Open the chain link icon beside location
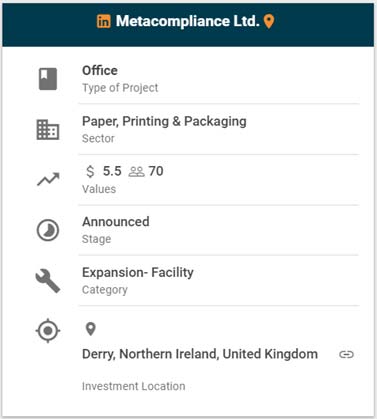 click(346, 354)
